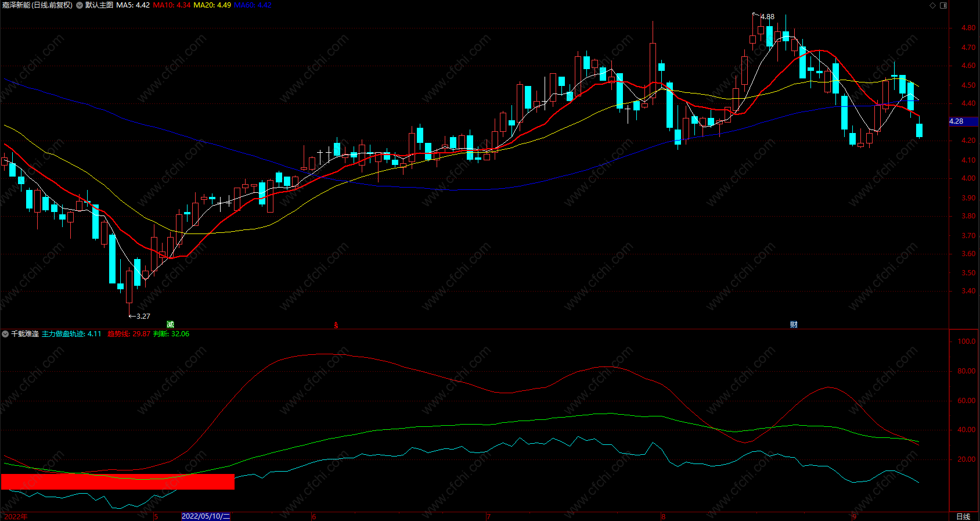The width and height of the screenshot is (980, 521).
Task: Click the 趋势线: 29.87 readout
Action: click(129, 334)
